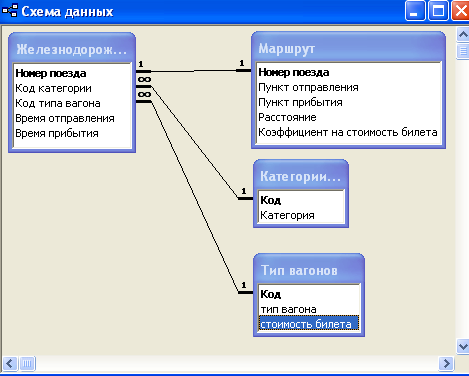The width and height of the screenshot is (469, 376).
Task: Select the Железнодорож... table title bar
Action: 72,49
